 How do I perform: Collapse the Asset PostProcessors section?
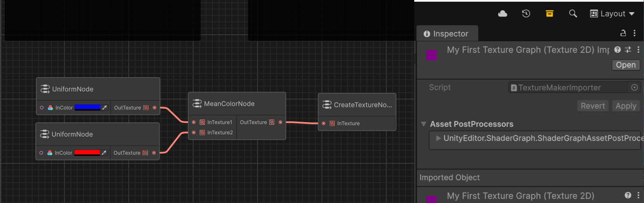pyautogui.click(x=424, y=124)
